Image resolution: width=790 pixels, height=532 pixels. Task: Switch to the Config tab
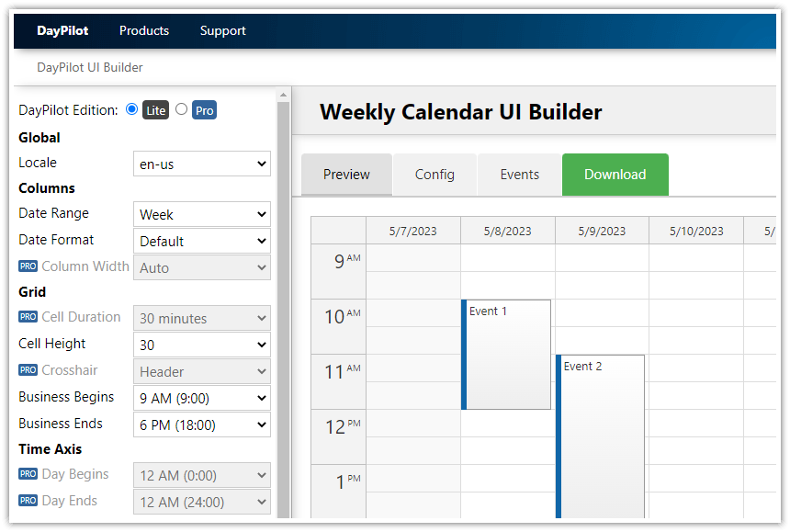[x=434, y=175]
